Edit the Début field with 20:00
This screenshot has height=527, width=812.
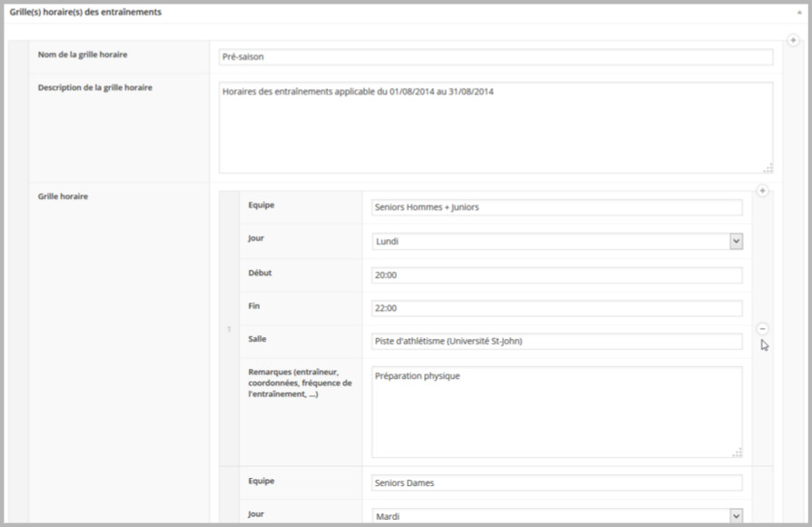coord(557,275)
